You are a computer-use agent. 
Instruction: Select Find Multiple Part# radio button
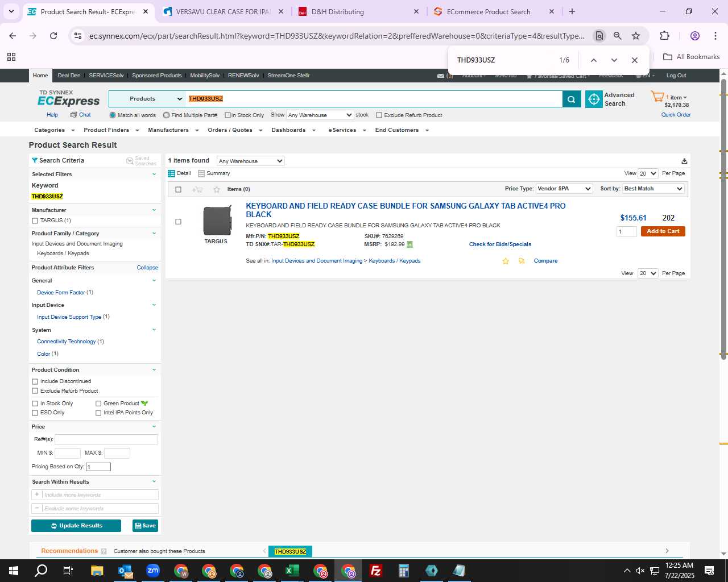tap(166, 115)
